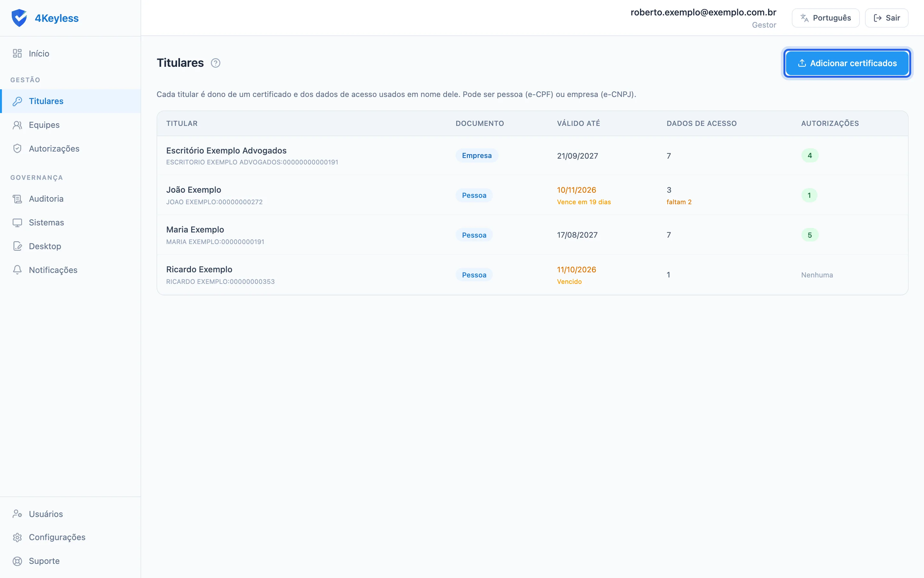Click the Sair button label

tap(893, 18)
